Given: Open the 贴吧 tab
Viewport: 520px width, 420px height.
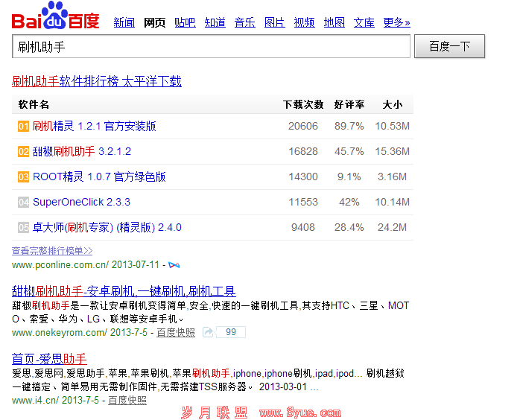Looking at the screenshot, I should coord(185,22).
